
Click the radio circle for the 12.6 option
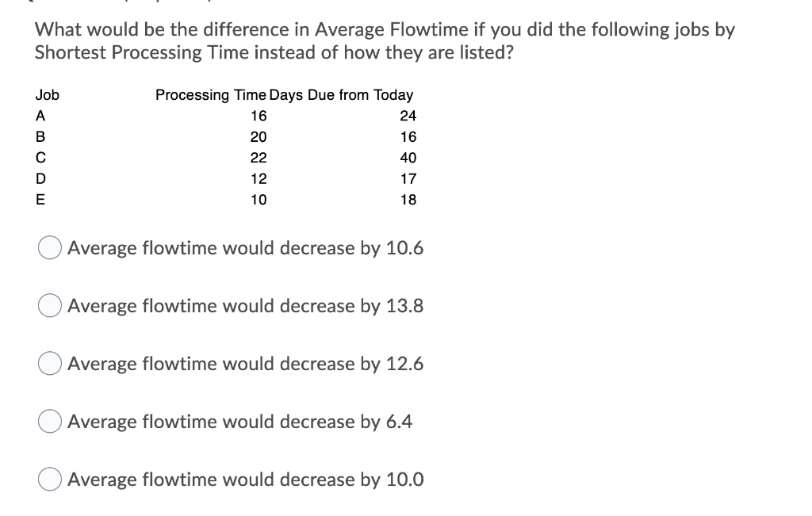tap(48, 363)
